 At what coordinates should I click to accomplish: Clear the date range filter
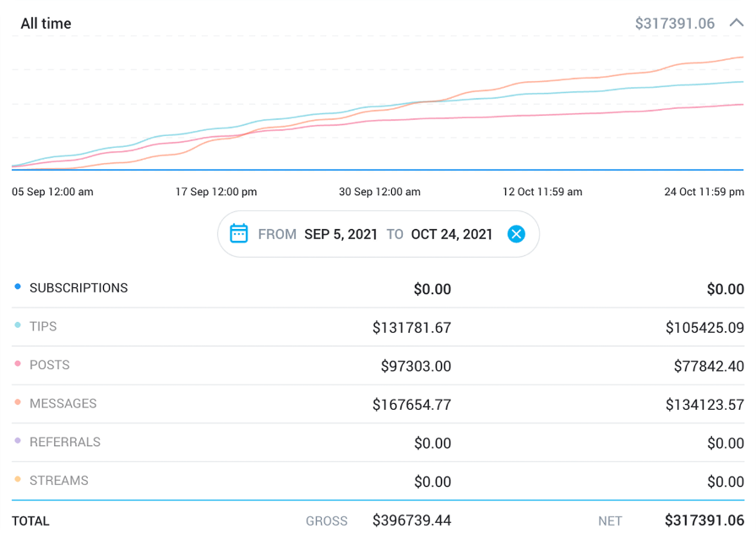516,234
